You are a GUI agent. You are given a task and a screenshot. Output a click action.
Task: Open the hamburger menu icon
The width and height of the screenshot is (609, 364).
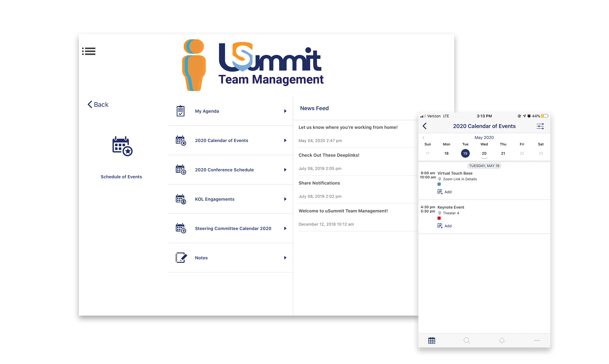pos(88,51)
